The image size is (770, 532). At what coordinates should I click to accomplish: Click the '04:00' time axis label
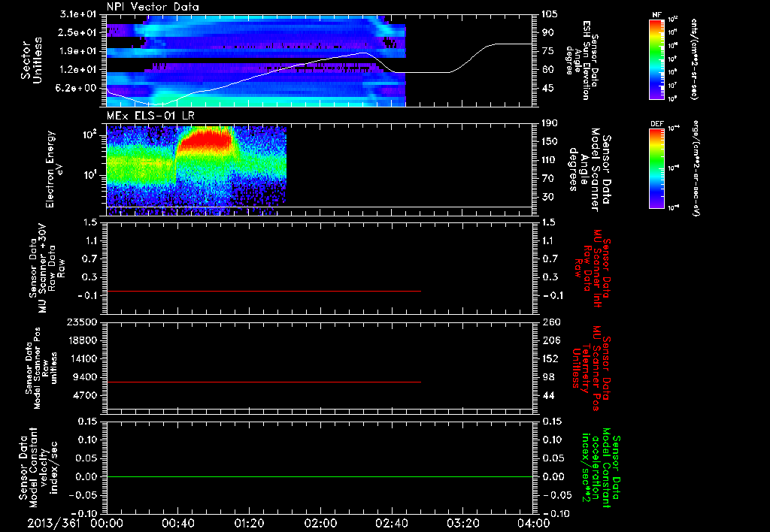click(533, 523)
